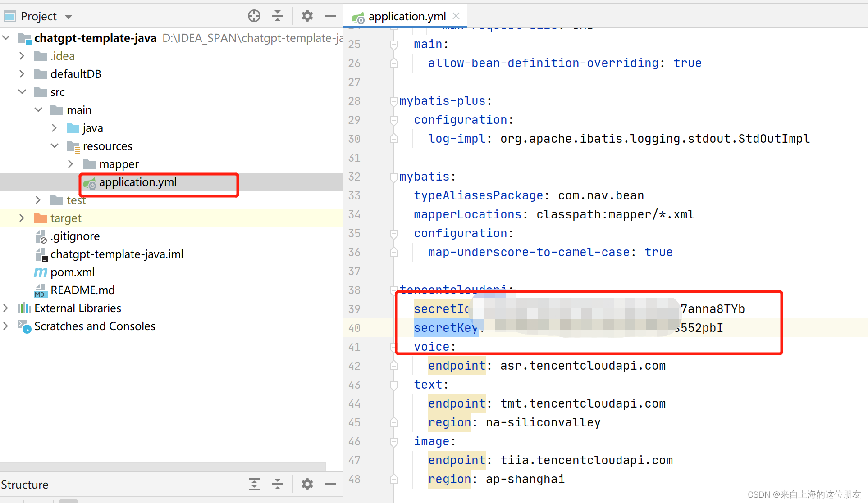Click the orange target folder icon

pos(41,218)
